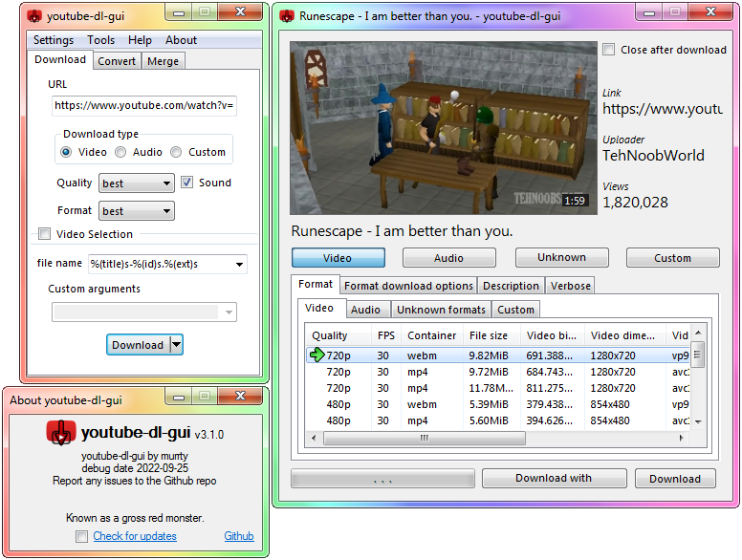Click the FPS column header
This screenshot has height=560, width=742.
point(386,335)
